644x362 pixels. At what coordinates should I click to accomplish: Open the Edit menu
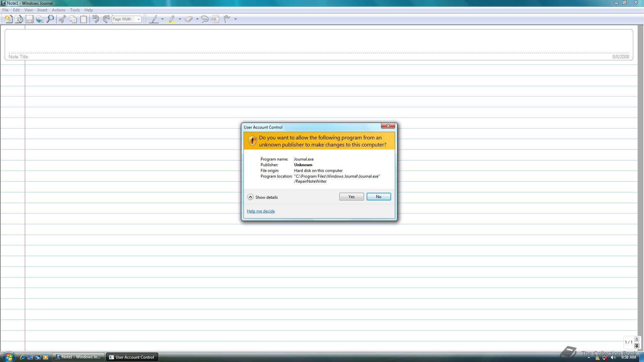[x=16, y=10]
